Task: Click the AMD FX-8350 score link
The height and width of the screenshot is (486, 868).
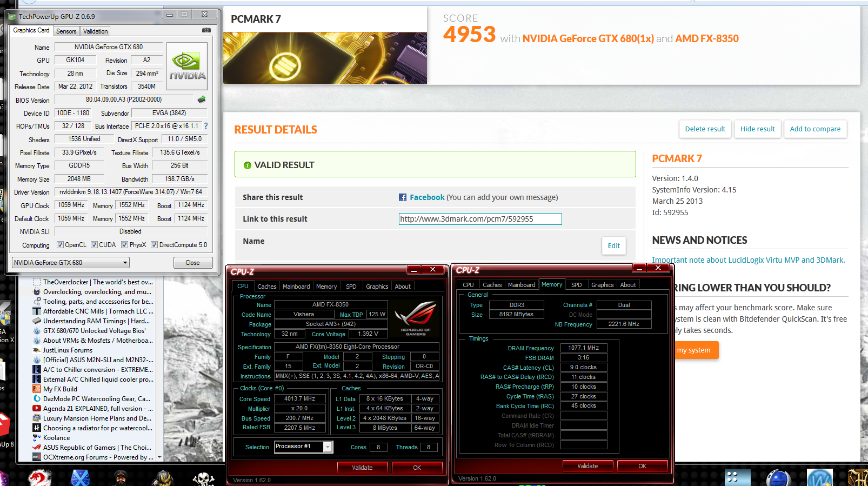Action: [x=707, y=38]
